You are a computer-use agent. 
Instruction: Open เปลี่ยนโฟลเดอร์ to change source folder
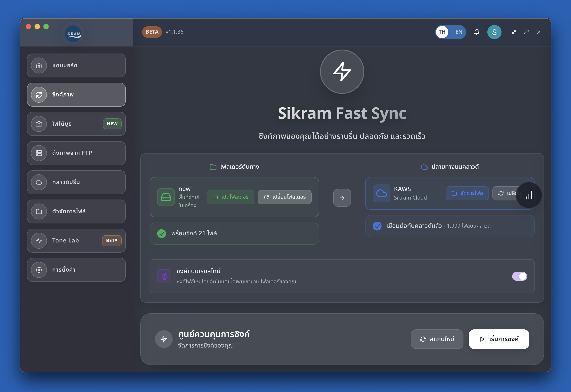(x=285, y=197)
